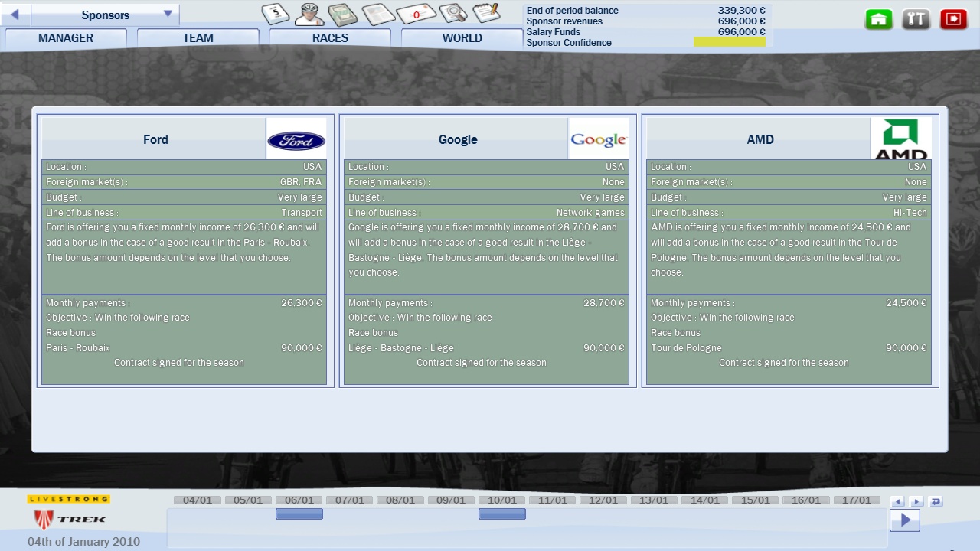Click the cyclist rider icon

coord(309,14)
